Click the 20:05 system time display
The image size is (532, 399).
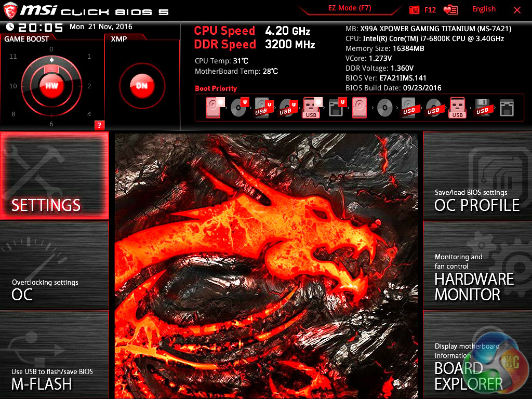pyautogui.click(x=41, y=27)
